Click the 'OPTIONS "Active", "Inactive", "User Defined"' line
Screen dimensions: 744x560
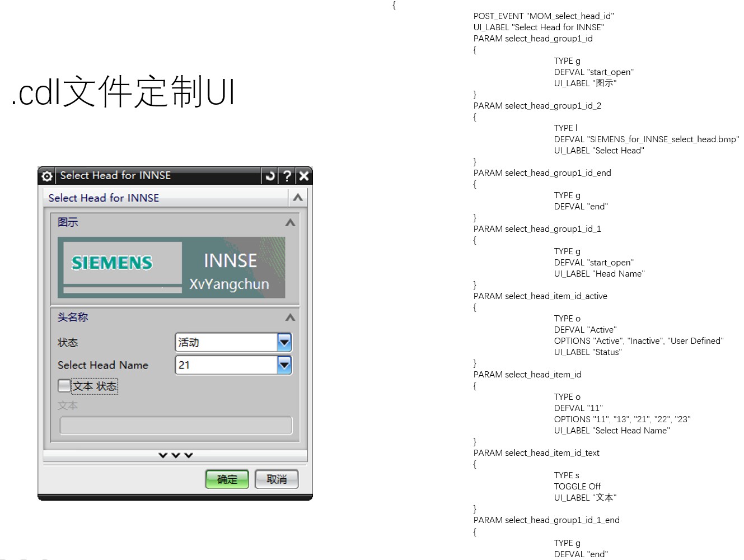coord(639,341)
